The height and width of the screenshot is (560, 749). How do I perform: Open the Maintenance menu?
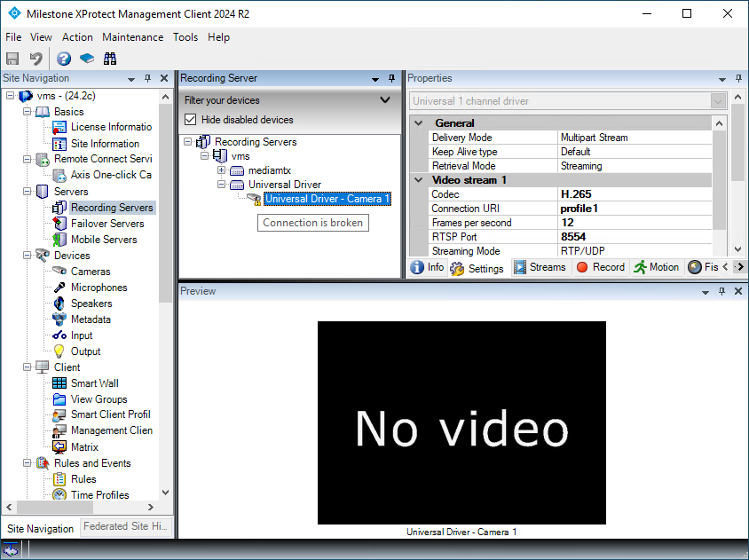(x=133, y=37)
